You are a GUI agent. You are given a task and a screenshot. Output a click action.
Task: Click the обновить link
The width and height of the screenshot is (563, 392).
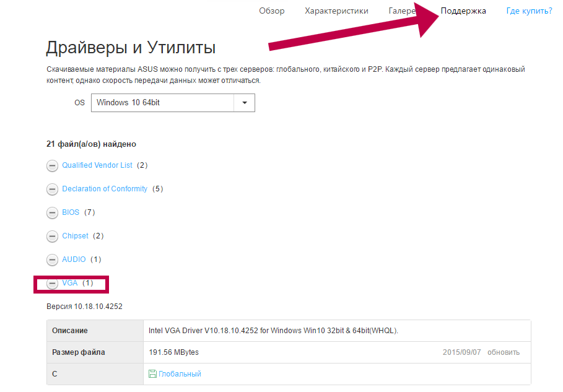(503, 352)
